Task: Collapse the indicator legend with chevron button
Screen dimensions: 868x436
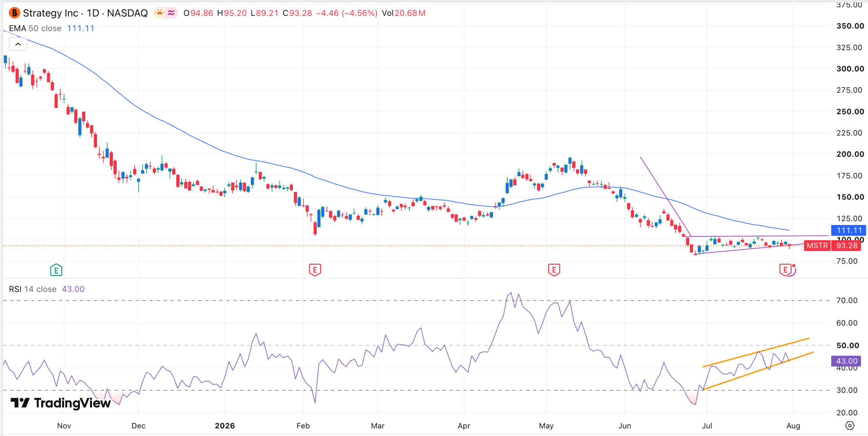Action: click(18, 44)
